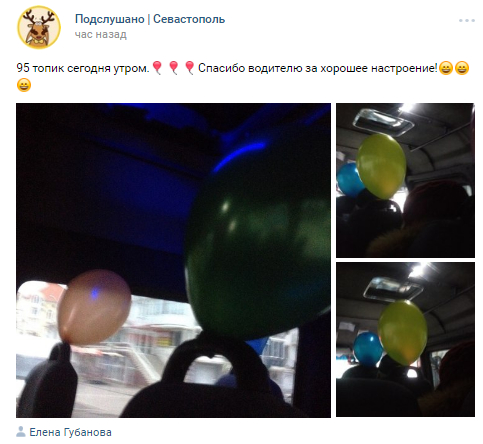
Task: Open the post via час назад timestamp
Action: pyautogui.click(x=101, y=34)
